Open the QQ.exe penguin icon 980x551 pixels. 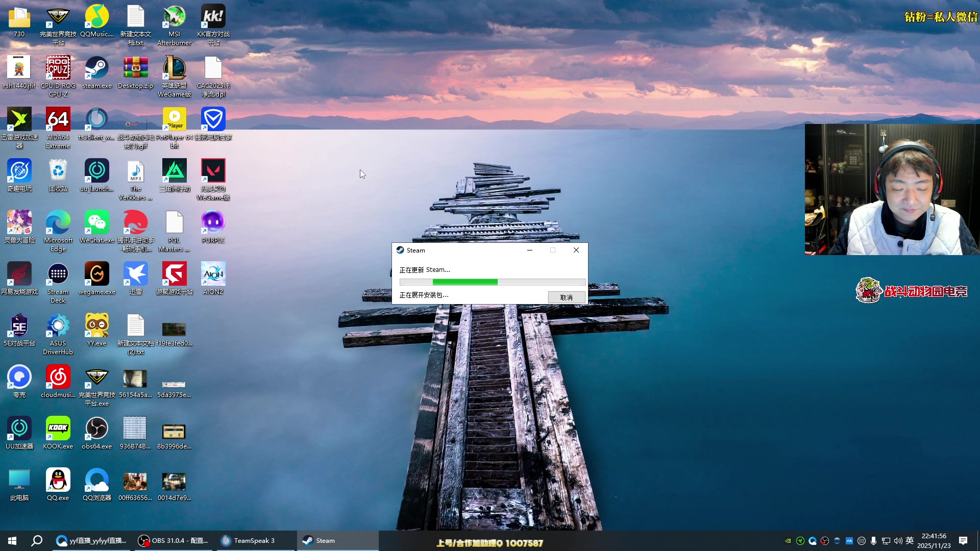pyautogui.click(x=58, y=481)
